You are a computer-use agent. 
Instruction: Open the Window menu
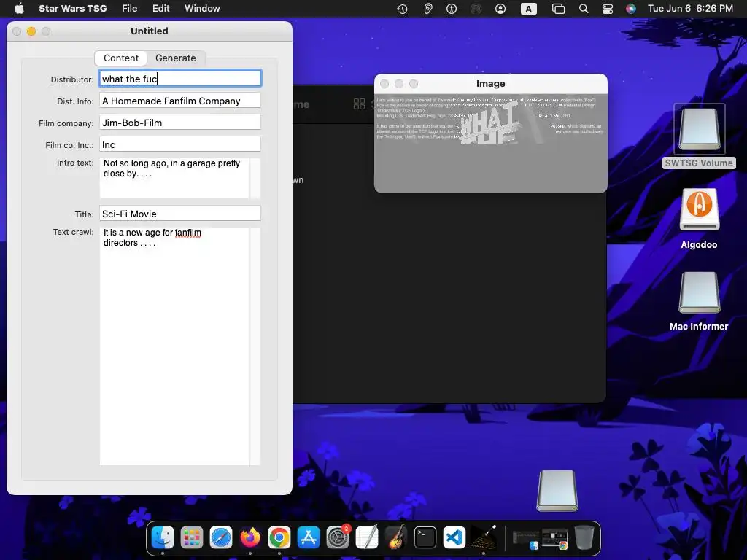tap(202, 8)
